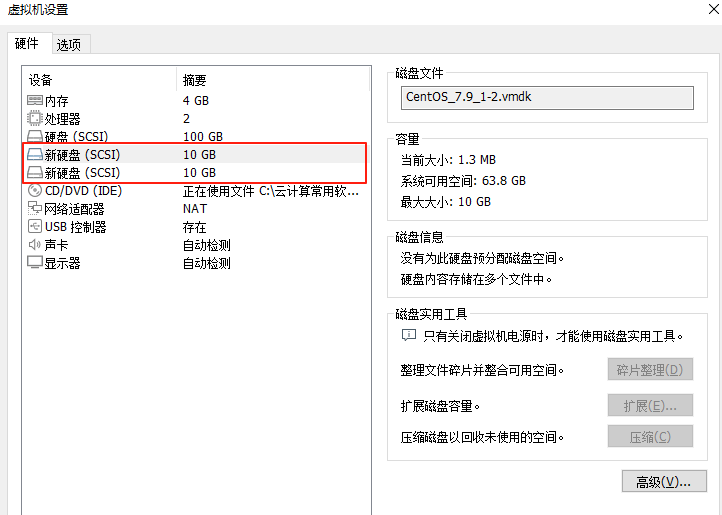Click the 压缩(C) compact disk button
722x515 pixels.
pos(650,436)
